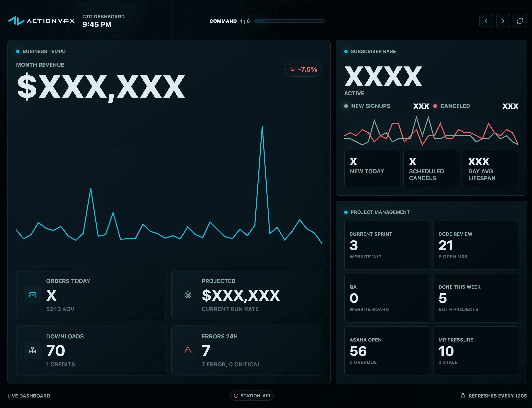This screenshot has height=408, width=532.
Task: Click the month revenue line chart peak
Action: [262, 126]
